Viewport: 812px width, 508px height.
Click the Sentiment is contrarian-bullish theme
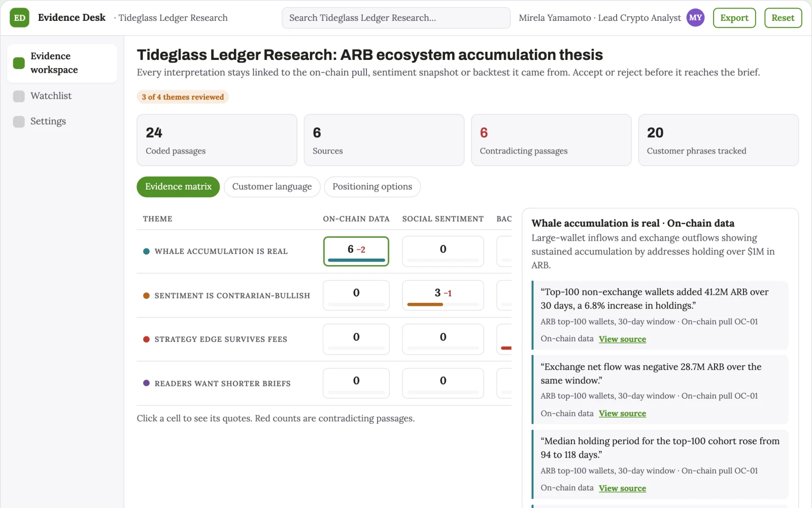tap(232, 296)
